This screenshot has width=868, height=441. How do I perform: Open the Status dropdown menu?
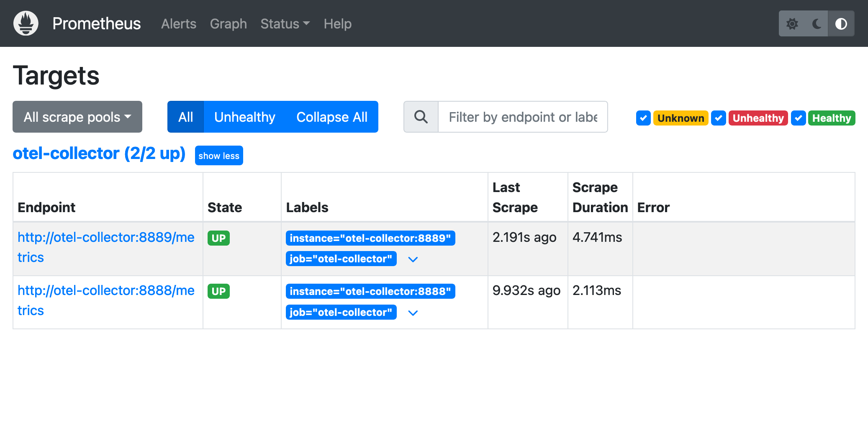pos(285,24)
